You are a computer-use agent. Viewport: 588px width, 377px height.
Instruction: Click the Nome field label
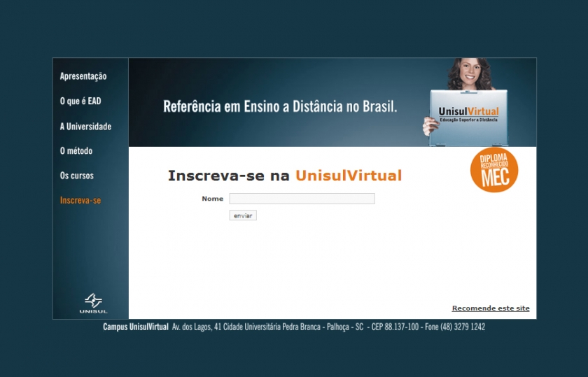213,199
